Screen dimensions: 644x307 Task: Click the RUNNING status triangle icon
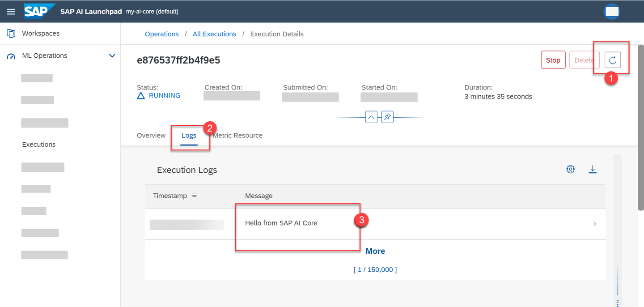pos(141,96)
